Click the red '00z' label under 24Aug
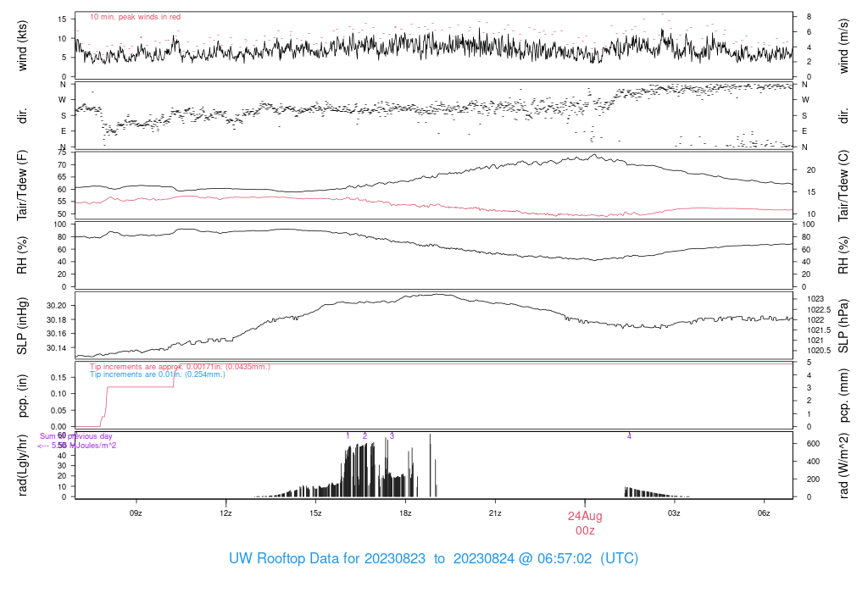The width and height of the screenshot is (868, 593). 585,530
